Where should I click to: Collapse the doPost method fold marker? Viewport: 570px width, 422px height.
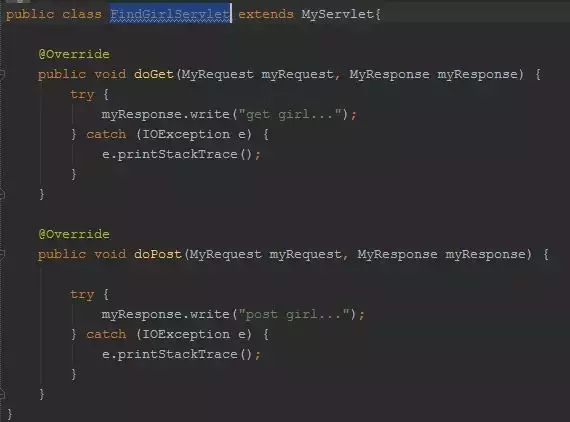click(2, 254)
